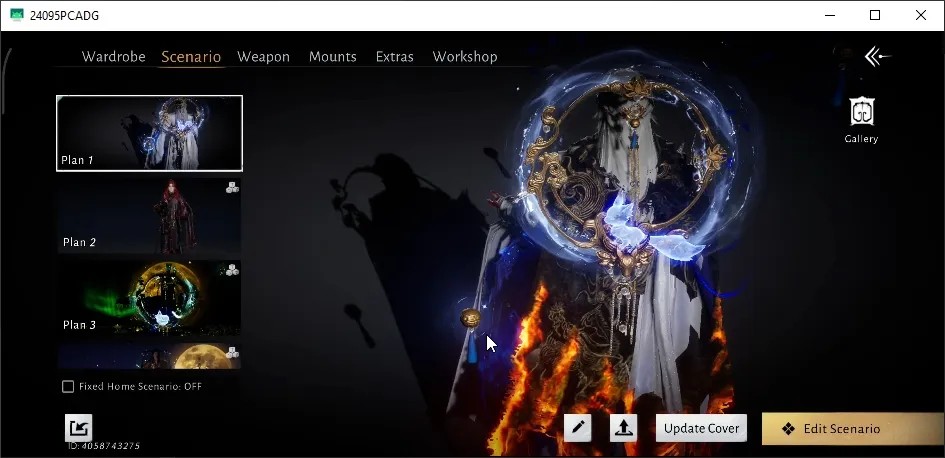Click the app icon in the title bar

[x=17, y=15]
